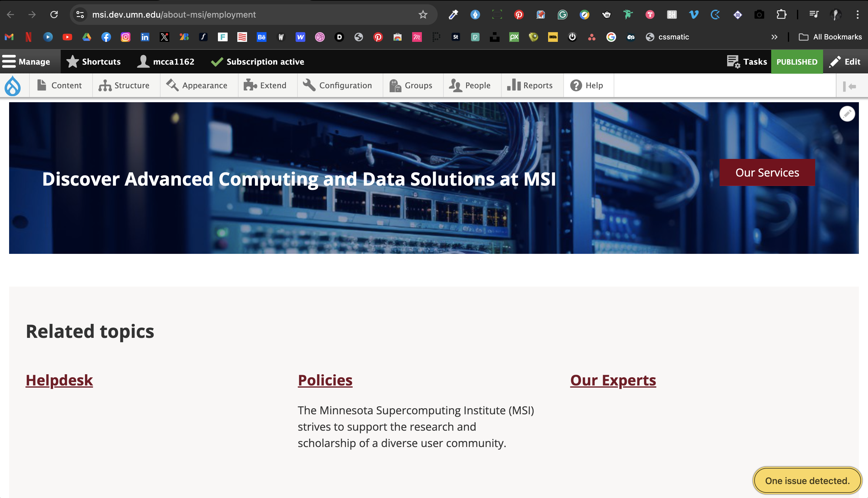The image size is (868, 498).
Task: Open the Structure admin menu
Action: [124, 86]
